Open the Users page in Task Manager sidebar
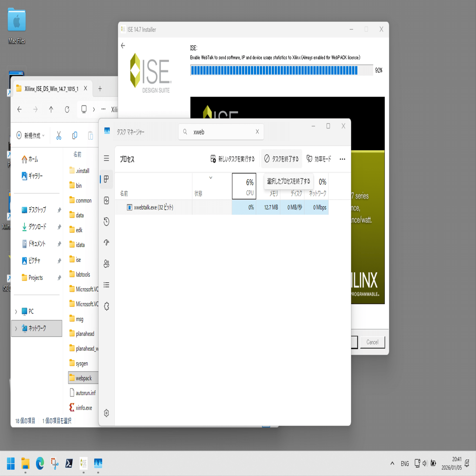 point(107,264)
